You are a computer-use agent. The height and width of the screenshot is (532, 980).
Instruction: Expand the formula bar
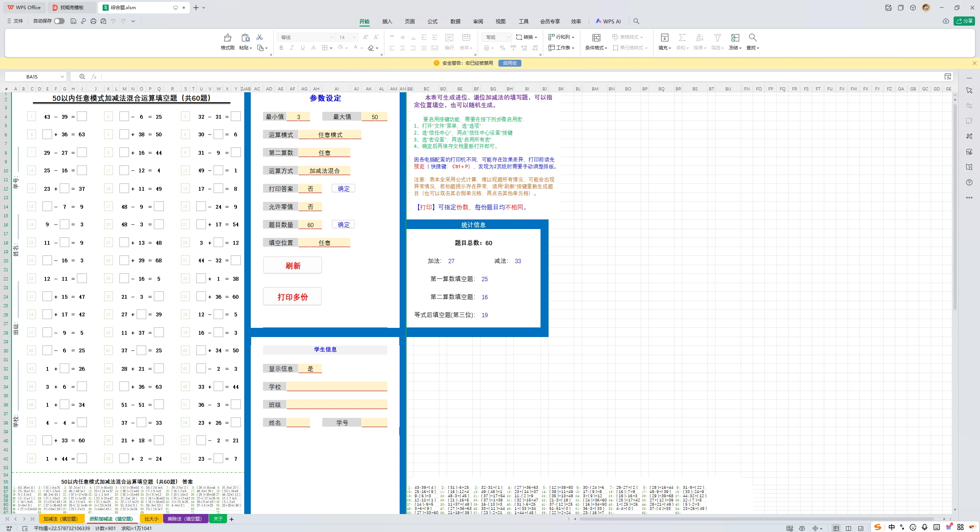(948, 77)
